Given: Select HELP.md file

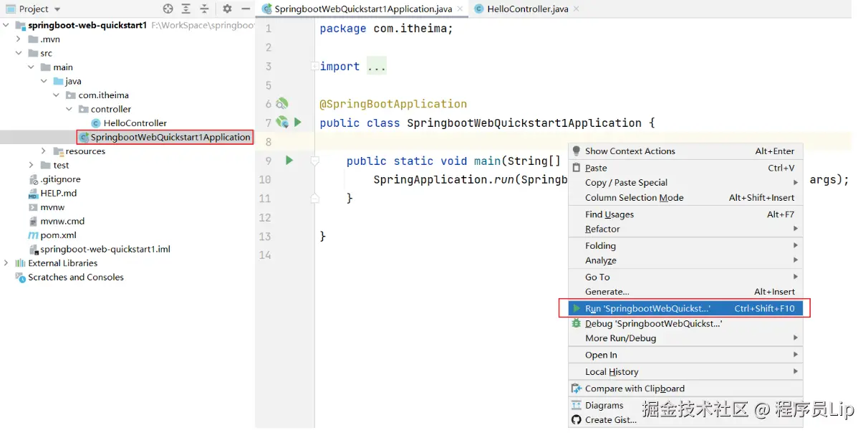Looking at the screenshot, I should 59,193.
